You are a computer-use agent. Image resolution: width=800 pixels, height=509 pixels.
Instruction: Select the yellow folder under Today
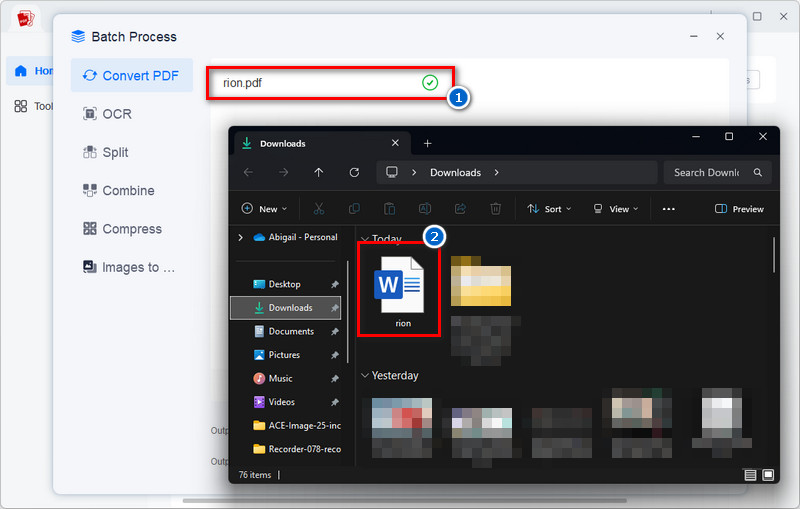pyautogui.click(x=481, y=281)
